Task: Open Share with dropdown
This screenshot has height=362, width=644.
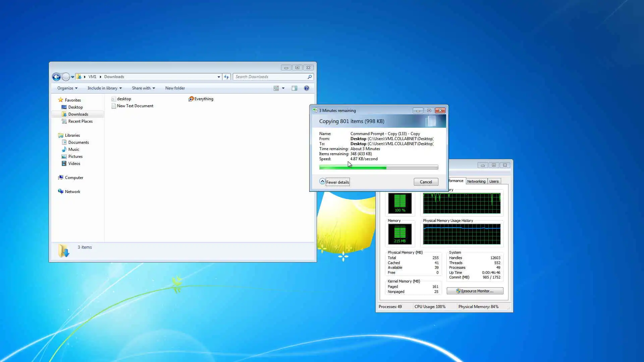Action: [143, 88]
